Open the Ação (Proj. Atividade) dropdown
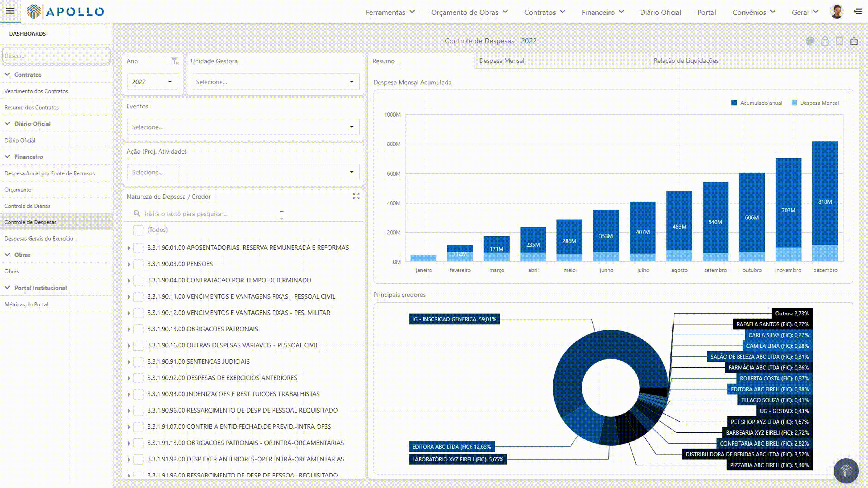Viewport: 868px width, 488px height. pyautogui.click(x=243, y=172)
